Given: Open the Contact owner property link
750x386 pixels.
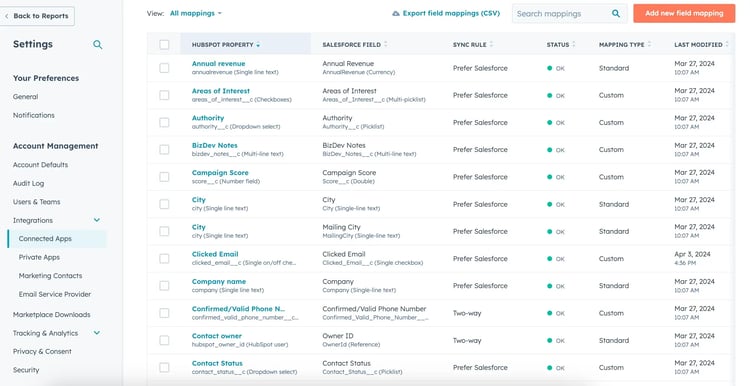Looking at the screenshot, I should (x=217, y=336).
